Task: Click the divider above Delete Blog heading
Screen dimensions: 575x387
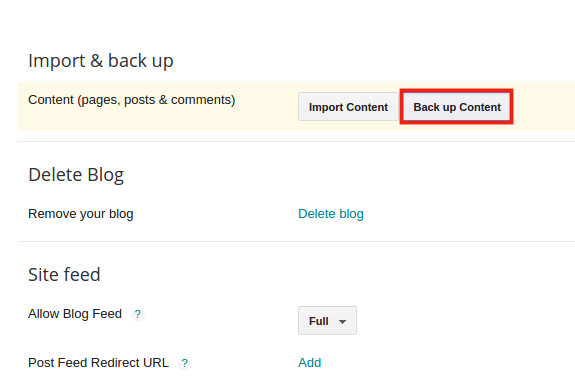Action: (296, 141)
